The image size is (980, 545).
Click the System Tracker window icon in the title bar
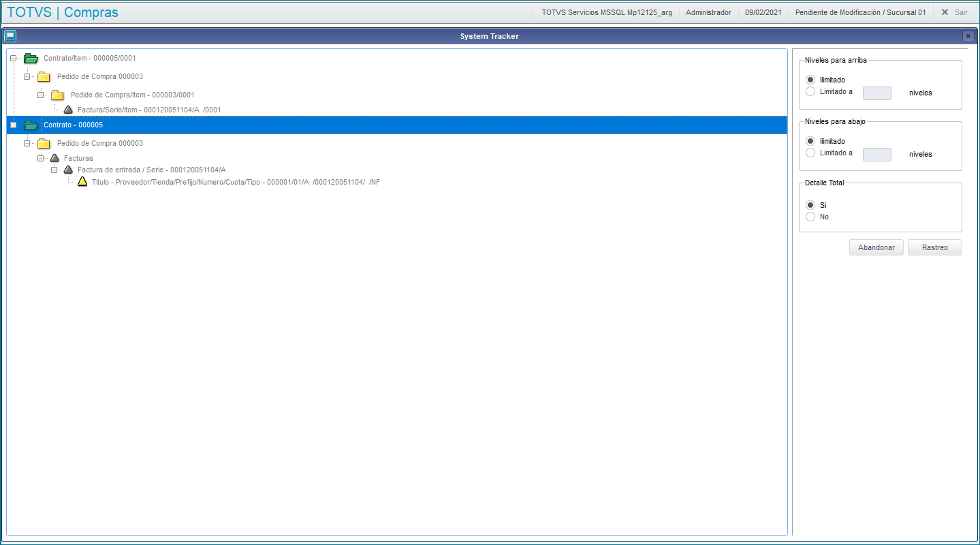click(x=10, y=36)
